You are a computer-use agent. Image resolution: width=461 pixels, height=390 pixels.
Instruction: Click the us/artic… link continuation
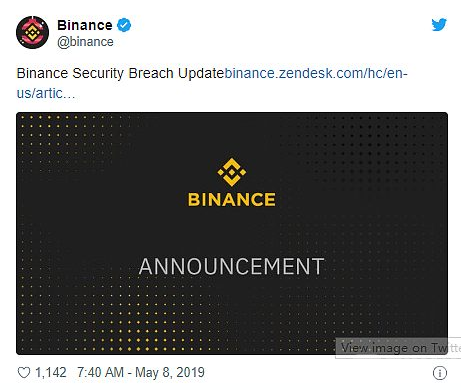pos(46,93)
